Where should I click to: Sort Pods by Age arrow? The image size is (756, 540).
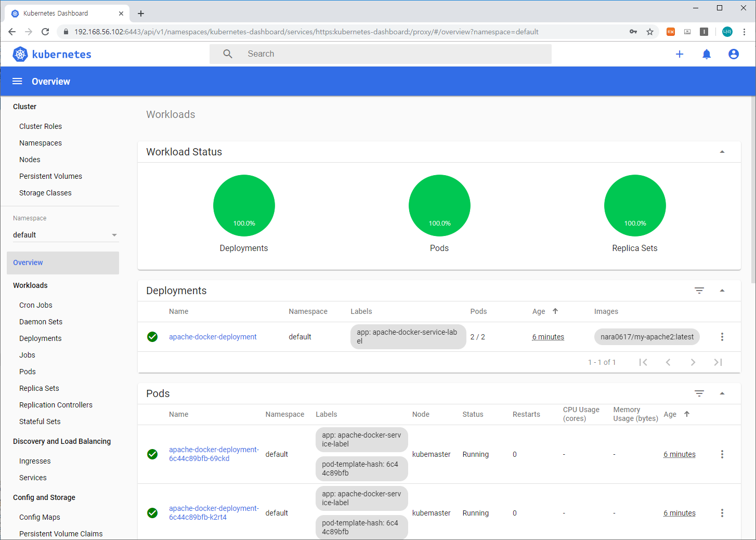[687, 414]
